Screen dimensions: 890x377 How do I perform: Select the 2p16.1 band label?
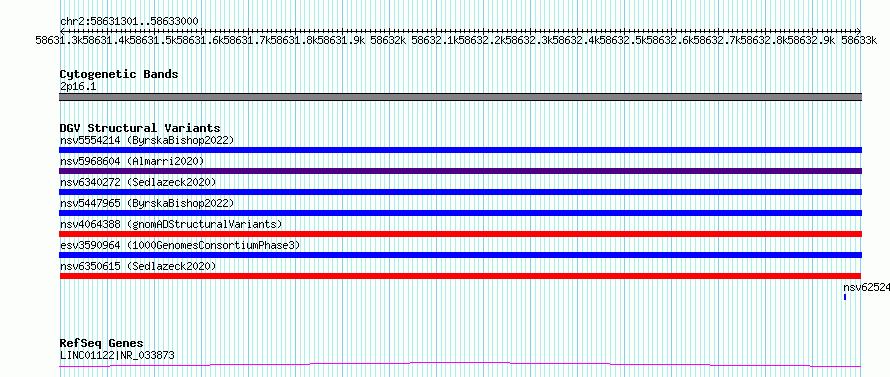[x=77, y=86]
